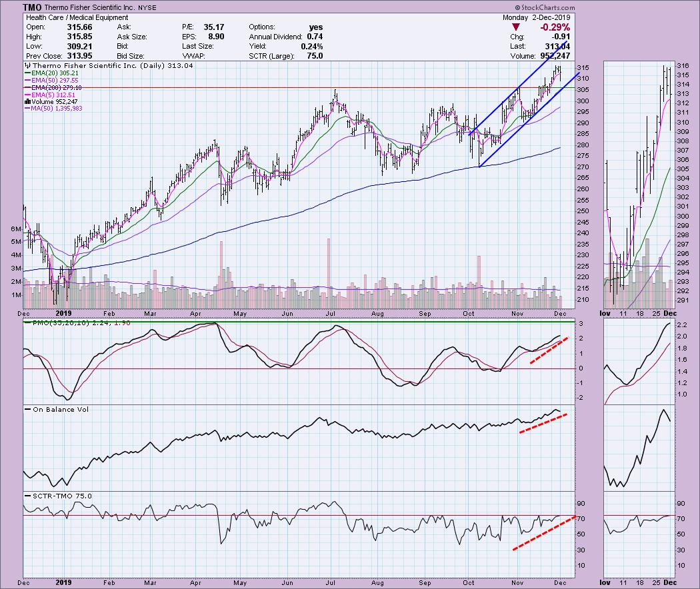Select the Low value 309.21
The width and height of the screenshot is (700, 589).
[x=79, y=47]
